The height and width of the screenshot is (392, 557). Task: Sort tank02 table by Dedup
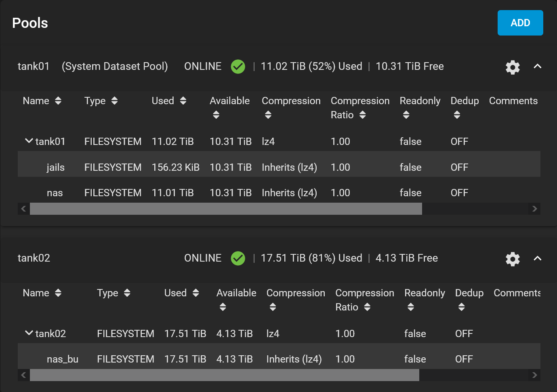tap(461, 307)
